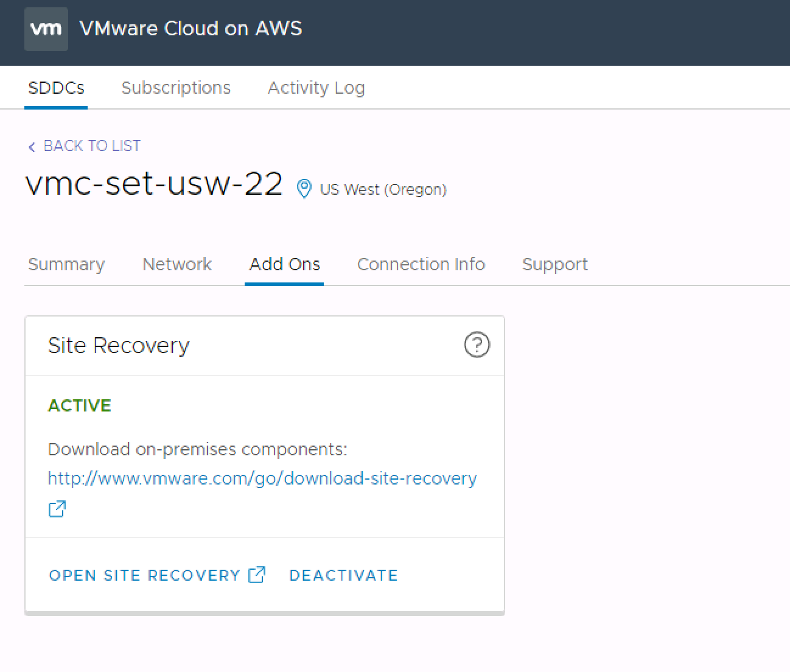Click the VMware vm logo icon
The height and width of the screenshot is (672, 790).
[46, 29]
